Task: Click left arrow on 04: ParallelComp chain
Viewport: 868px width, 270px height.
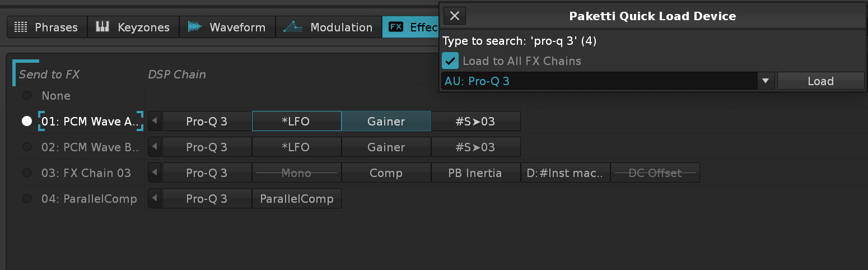Action: click(155, 199)
